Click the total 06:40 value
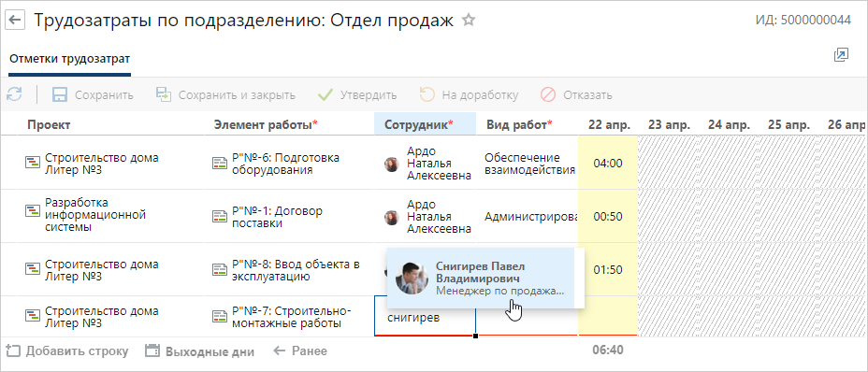868x372 pixels. pyautogui.click(x=608, y=350)
